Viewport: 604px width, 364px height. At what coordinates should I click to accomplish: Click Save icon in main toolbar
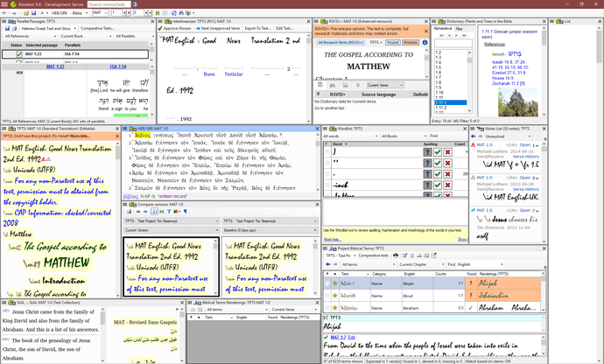(33, 13)
